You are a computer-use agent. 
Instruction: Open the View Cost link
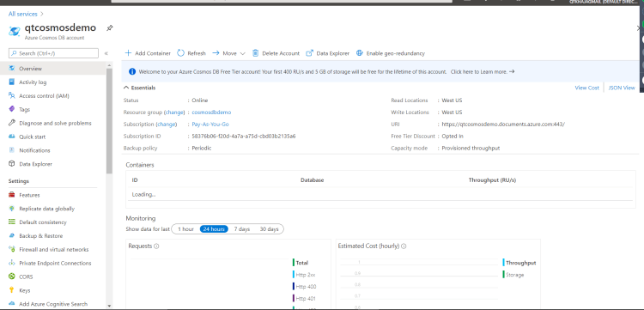coord(587,88)
